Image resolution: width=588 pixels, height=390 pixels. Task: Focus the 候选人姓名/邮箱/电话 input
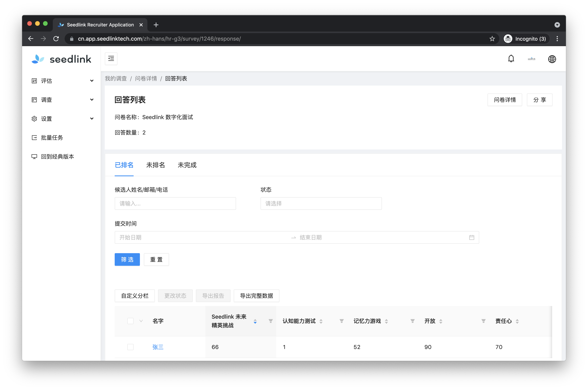point(175,203)
